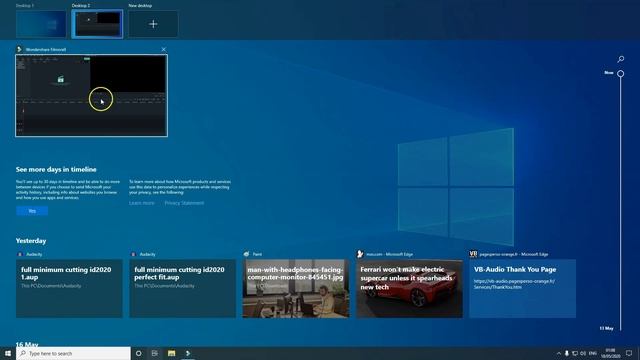Screen dimensions: 640x360
Task: Open the Windows Start menu
Action: 8,353
